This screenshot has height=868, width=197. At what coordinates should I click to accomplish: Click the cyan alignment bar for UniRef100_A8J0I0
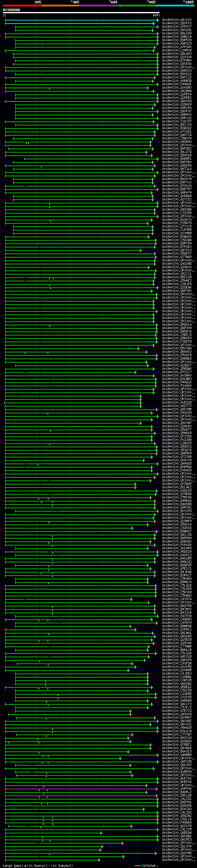click(82, 20)
